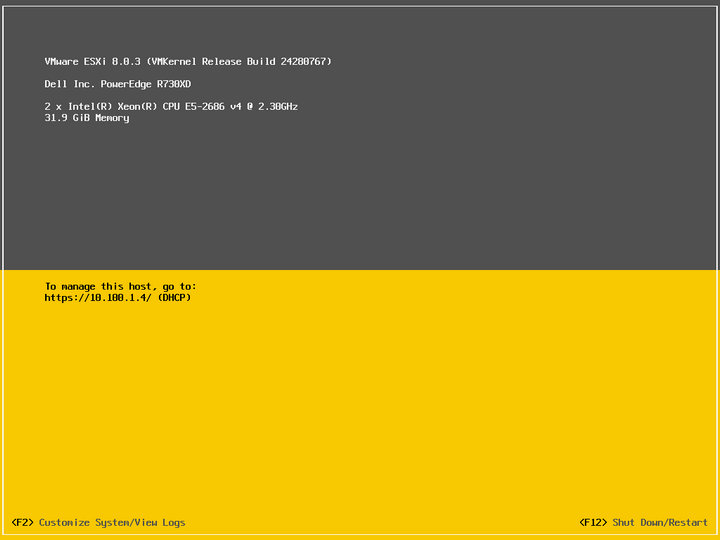Image resolution: width=720 pixels, height=540 pixels.
Task: Click the <F12> key label
Action: [x=593, y=522]
